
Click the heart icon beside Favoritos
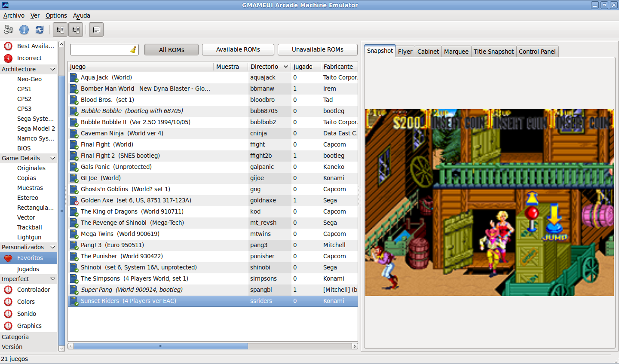click(8, 258)
